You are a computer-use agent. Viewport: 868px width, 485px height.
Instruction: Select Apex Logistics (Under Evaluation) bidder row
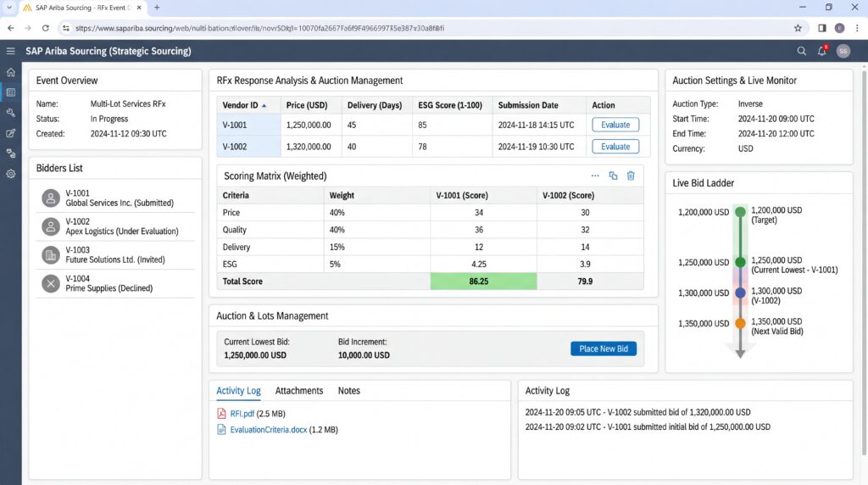click(115, 226)
